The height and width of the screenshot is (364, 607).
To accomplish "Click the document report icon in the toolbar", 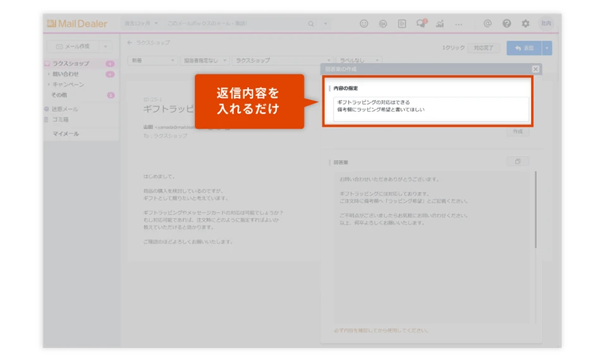I will (x=401, y=23).
